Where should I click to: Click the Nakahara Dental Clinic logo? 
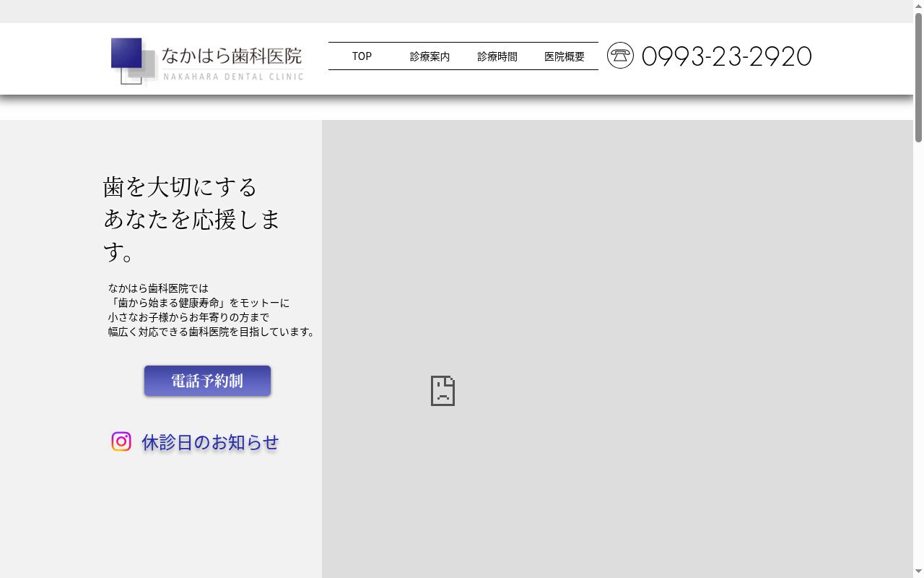(207, 61)
